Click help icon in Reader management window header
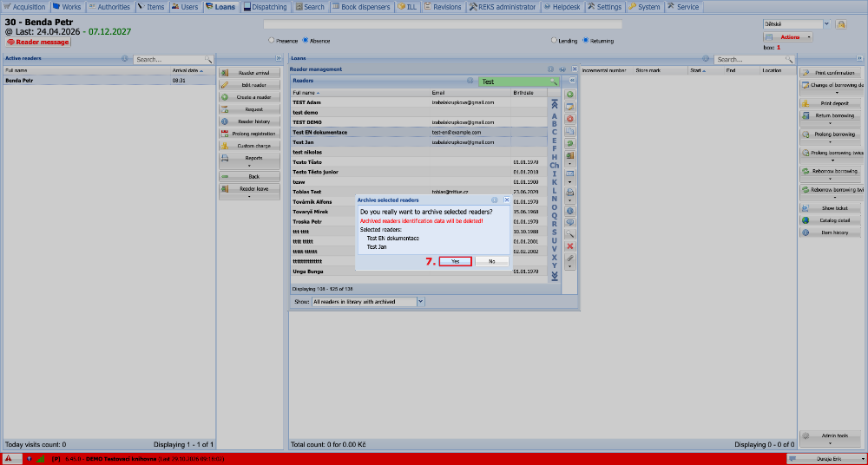 tap(551, 69)
